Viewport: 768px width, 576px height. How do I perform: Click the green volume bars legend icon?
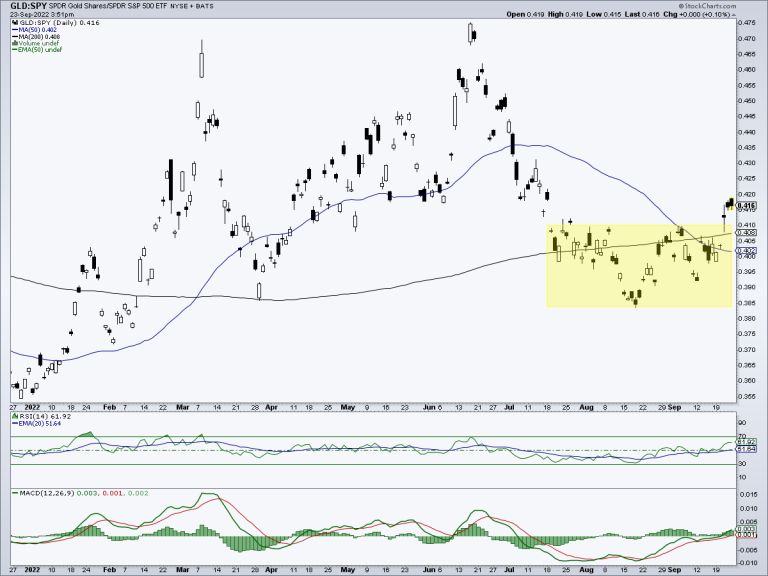tap(15, 43)
